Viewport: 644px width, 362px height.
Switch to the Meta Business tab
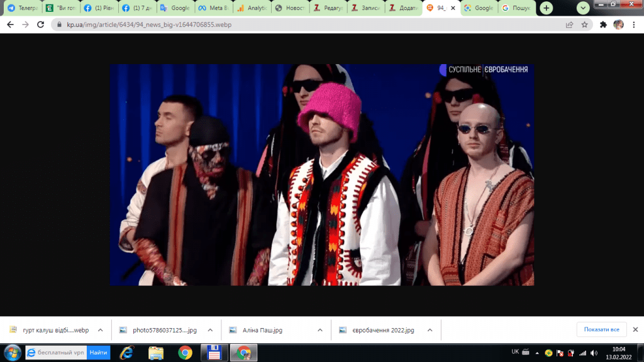pyautogui.click(x=211, y=8)
